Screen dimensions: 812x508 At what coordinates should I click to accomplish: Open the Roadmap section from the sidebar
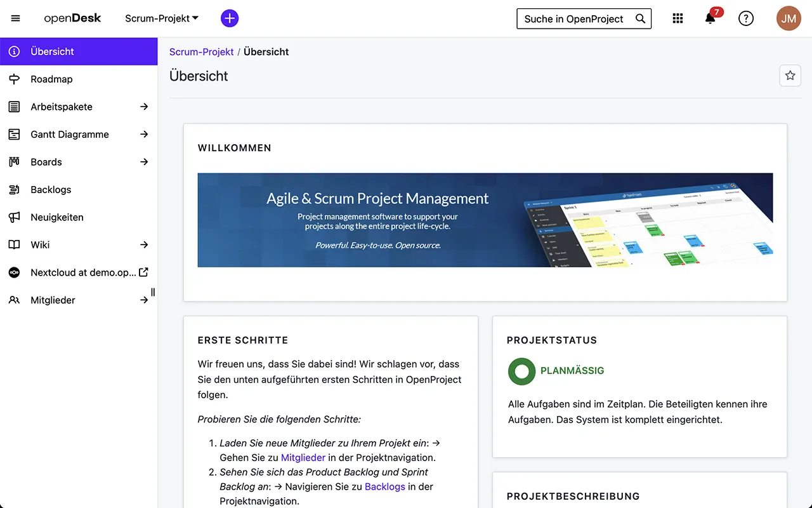[x=51, y=79]
